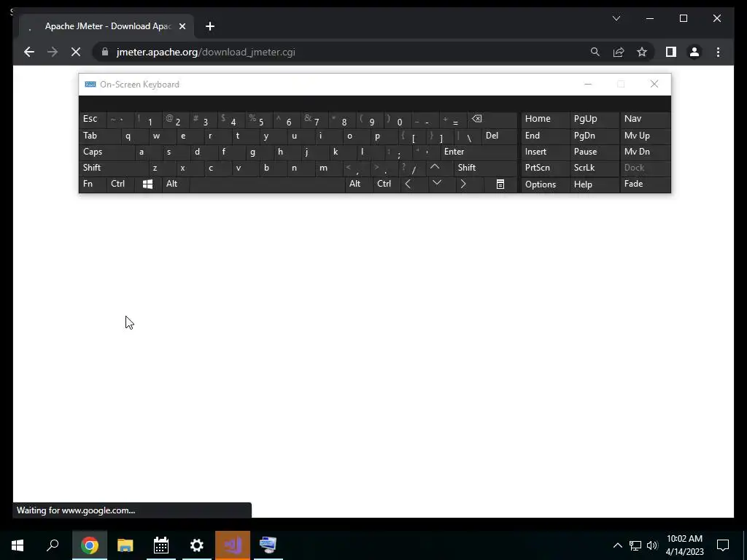Toggle the Caps key on keyboard

coord(107,152)
